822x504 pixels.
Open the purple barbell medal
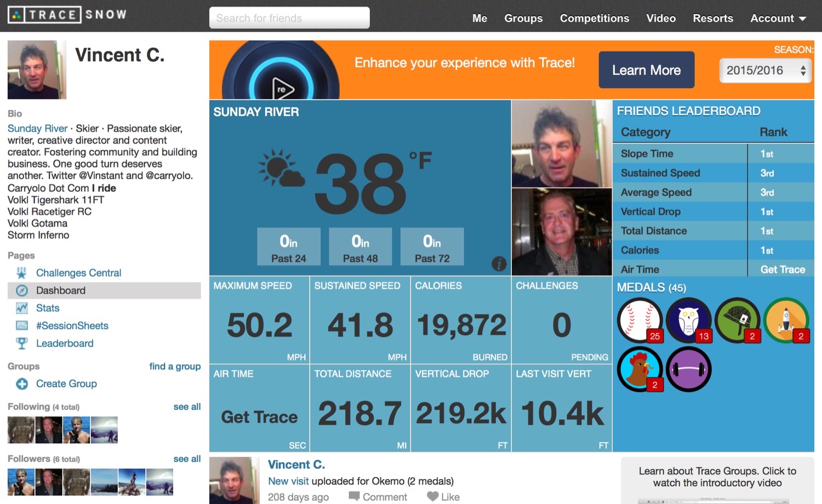click(689, 369)
